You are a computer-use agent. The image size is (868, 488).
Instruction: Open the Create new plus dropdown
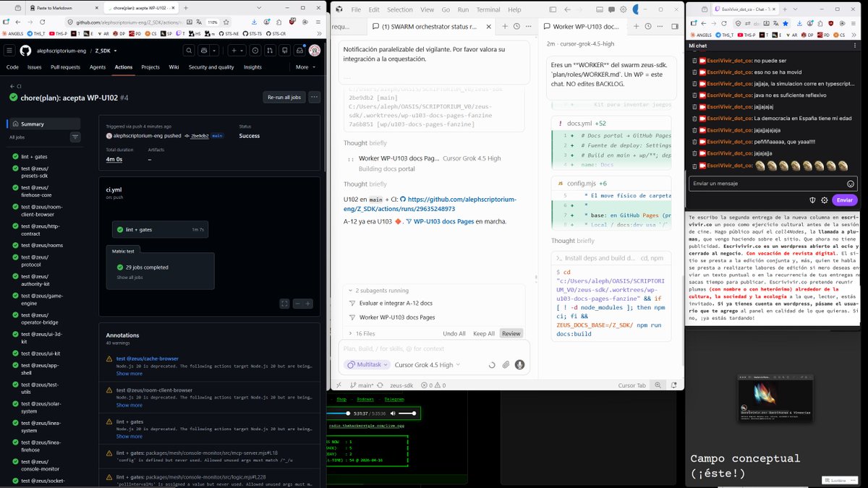[x=237, y=51]
